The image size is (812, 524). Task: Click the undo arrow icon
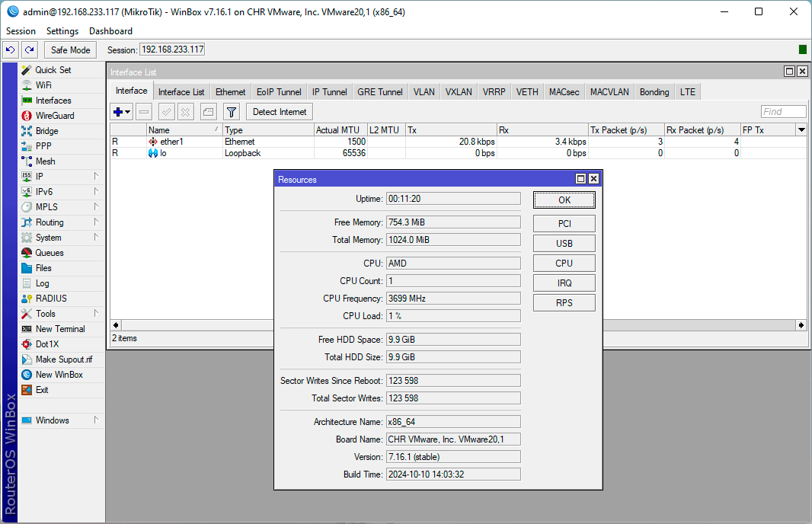click(10, 50)
